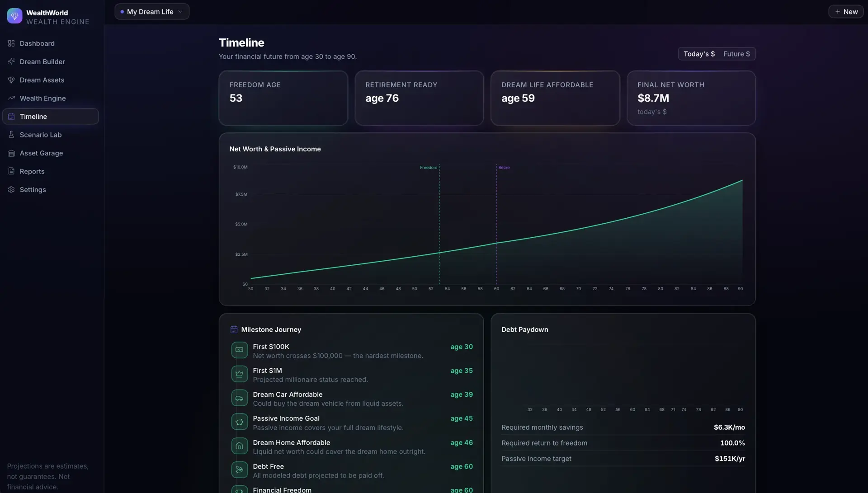
Task: Click the First $100K milestone title
Action: [271, 347]
